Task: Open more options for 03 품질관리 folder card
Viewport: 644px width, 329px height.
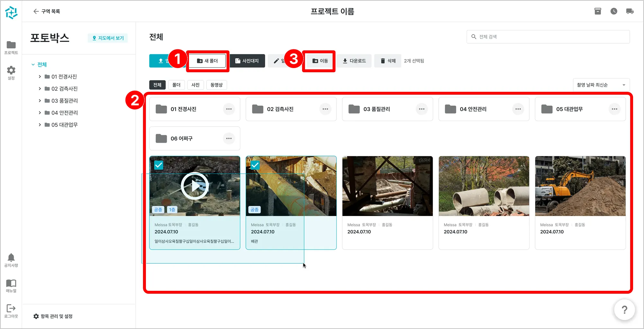Action: (x=422, y=109)
